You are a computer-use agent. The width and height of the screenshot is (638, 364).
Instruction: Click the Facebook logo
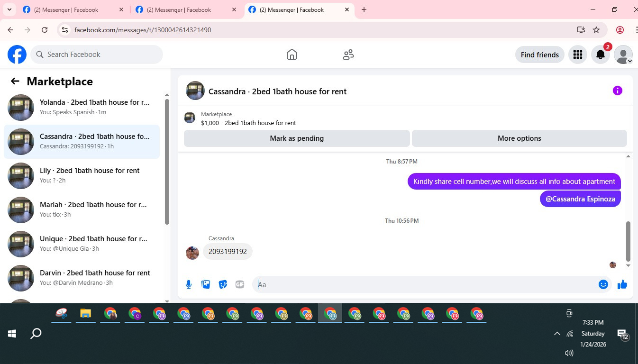click(17, 55)
